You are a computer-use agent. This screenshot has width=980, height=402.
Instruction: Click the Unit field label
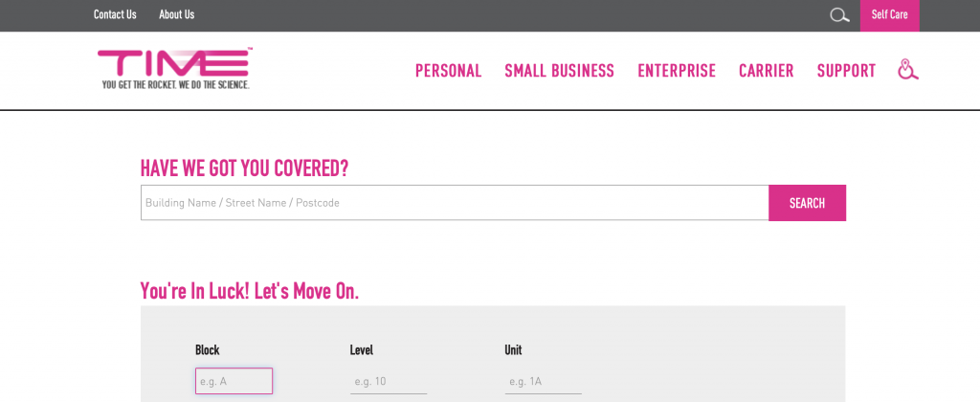(513, 350)
